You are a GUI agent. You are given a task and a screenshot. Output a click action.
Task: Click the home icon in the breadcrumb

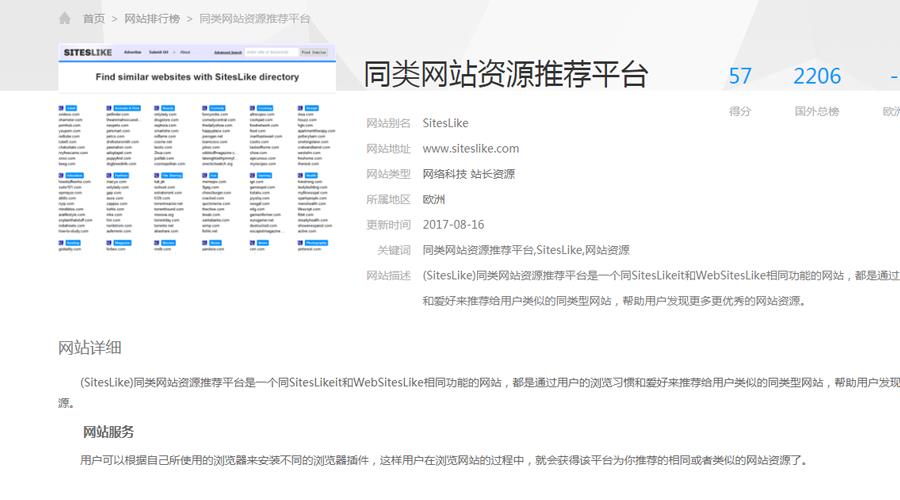[x=65, y=19]
